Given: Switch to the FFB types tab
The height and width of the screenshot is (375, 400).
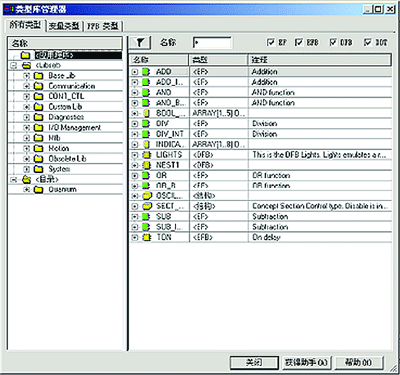Looking at the screenshot, I should [x=103, y=26].
